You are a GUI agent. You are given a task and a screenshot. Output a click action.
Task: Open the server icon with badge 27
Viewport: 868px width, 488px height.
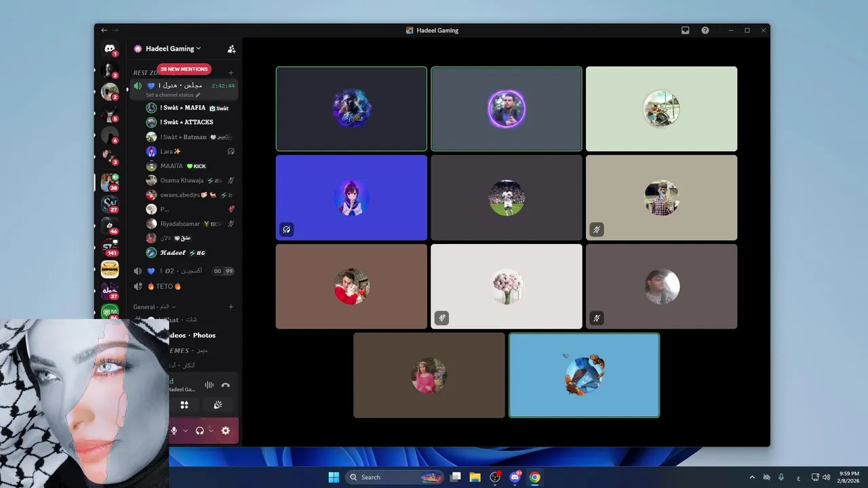click(109, 204)
